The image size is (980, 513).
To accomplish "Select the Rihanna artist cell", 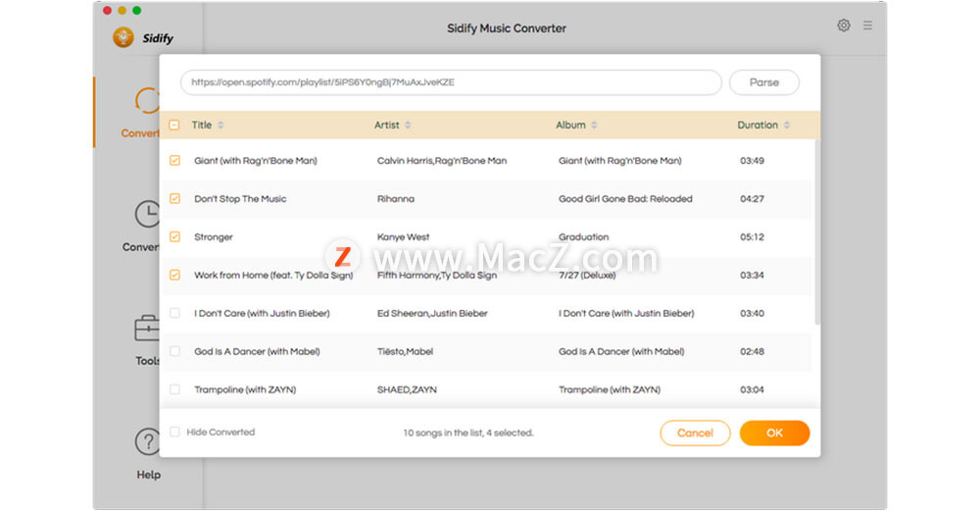I will (x=396, y=199).
